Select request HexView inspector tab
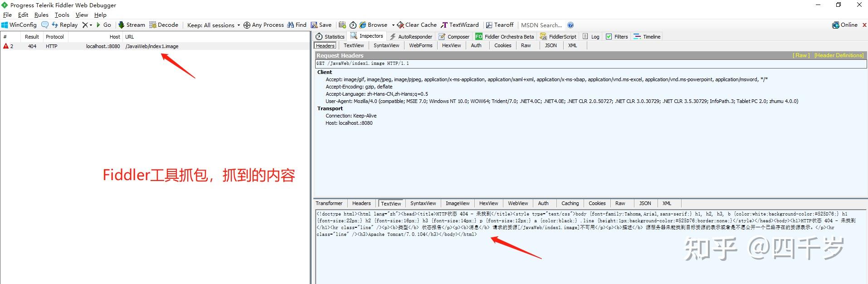Viewport: 868px width, 284px height. [451, 45]
